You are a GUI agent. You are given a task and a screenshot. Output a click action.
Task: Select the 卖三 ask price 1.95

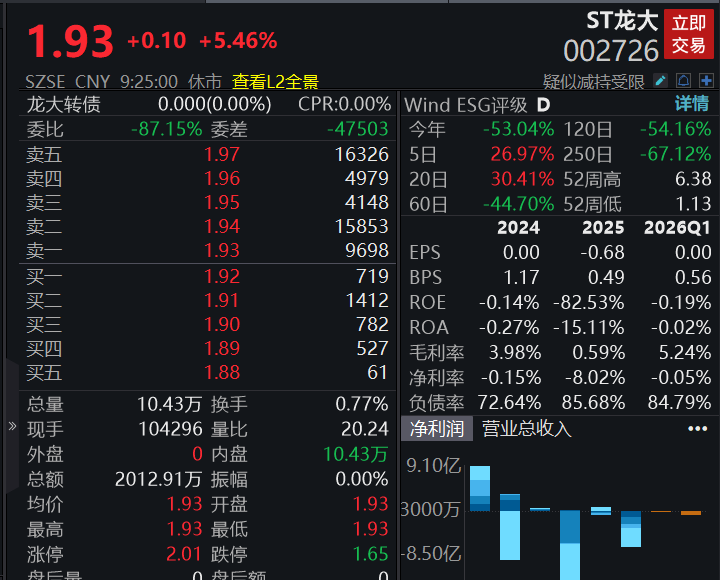coord(222,202)
